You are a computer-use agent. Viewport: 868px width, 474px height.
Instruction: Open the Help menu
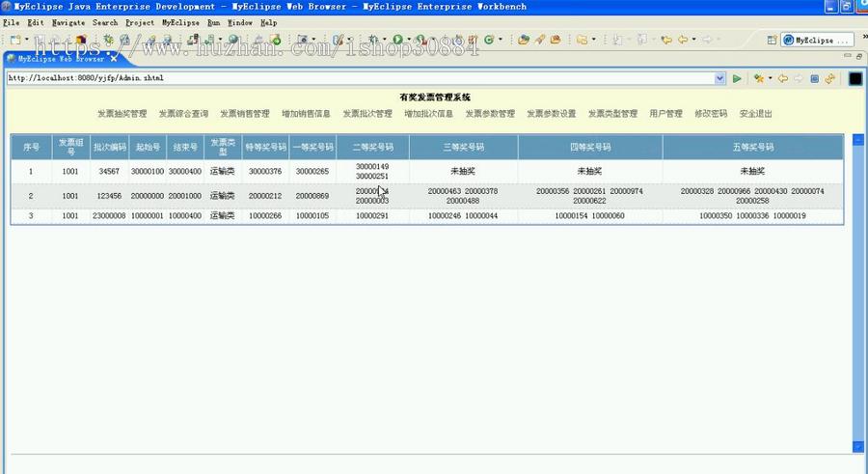coord(268,23)
